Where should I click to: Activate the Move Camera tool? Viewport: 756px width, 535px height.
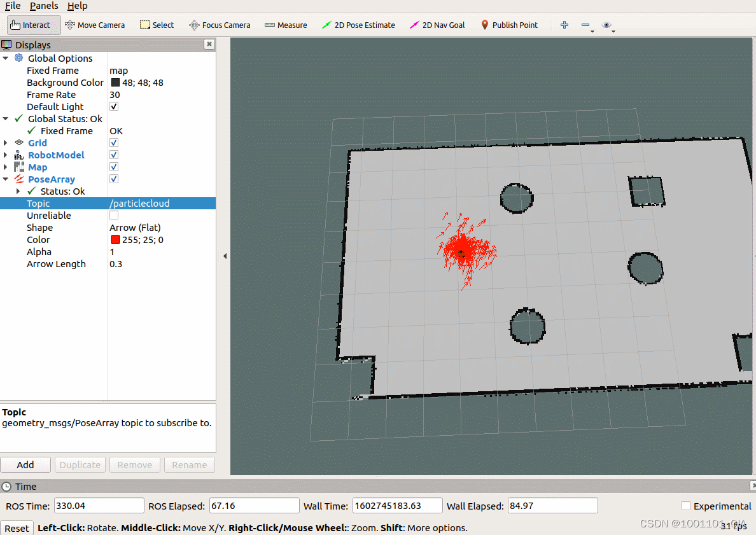94,25
